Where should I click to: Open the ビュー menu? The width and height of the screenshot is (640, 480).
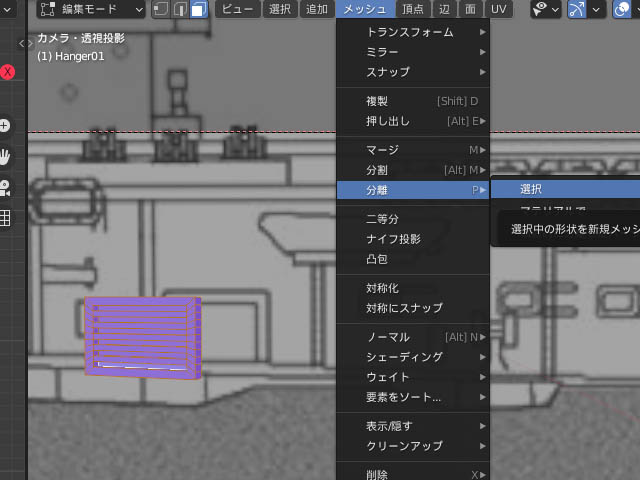coord(238,9)
